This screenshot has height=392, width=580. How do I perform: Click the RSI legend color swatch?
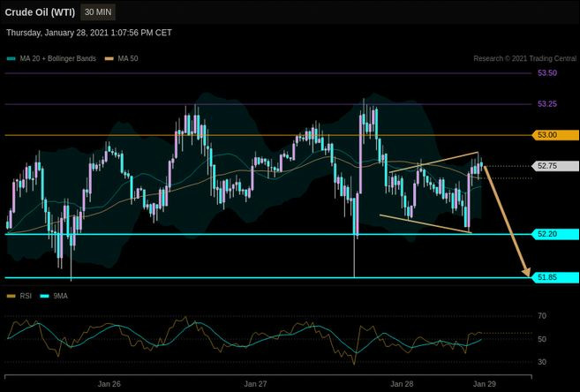(11, 297)
